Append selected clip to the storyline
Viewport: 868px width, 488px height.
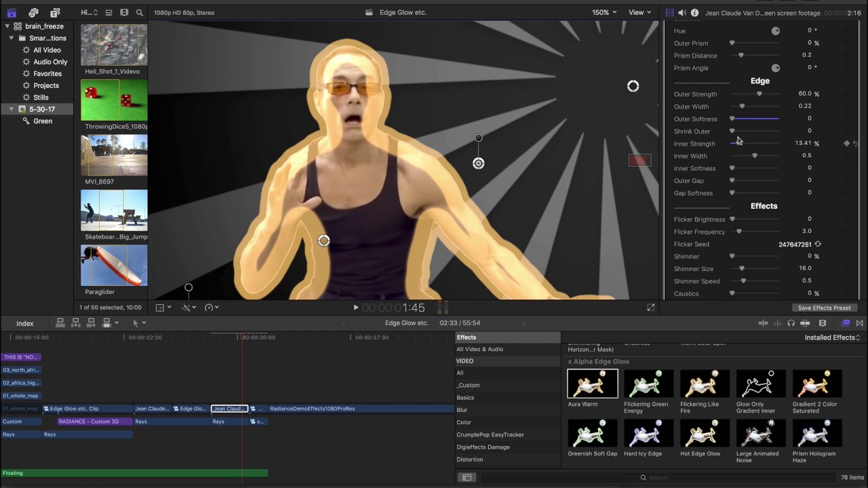(x=92, y=323)
